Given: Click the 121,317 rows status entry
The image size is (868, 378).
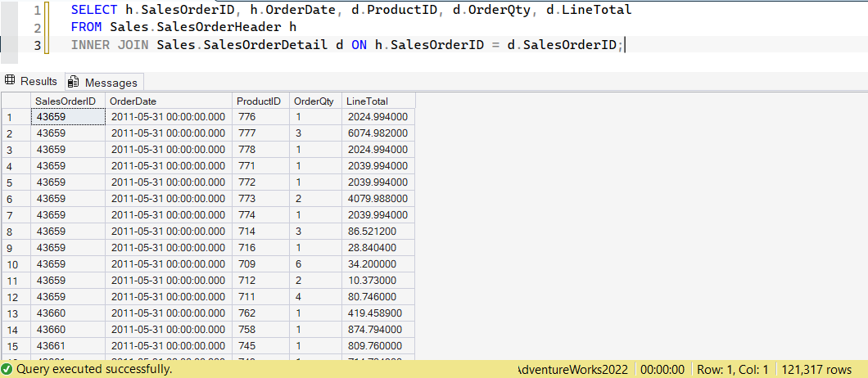Looking at the screenshot, I should point(816,369).
